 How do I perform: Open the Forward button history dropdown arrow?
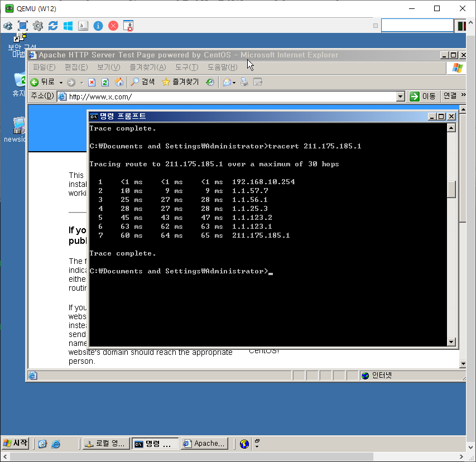click(81, 83)
